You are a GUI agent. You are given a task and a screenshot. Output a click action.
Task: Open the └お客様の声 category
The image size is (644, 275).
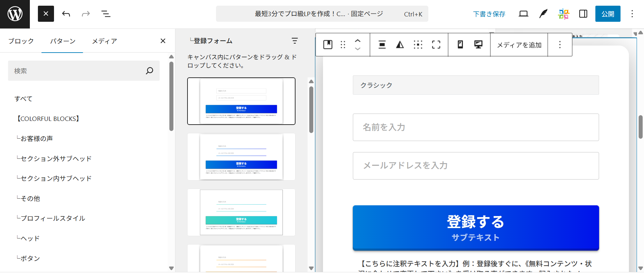coord(35,139)
